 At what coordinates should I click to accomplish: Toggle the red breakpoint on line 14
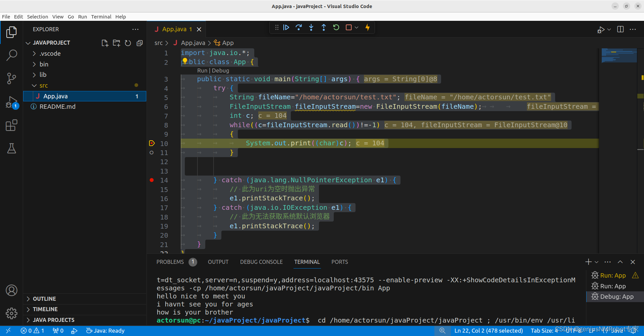pos(152,180)
